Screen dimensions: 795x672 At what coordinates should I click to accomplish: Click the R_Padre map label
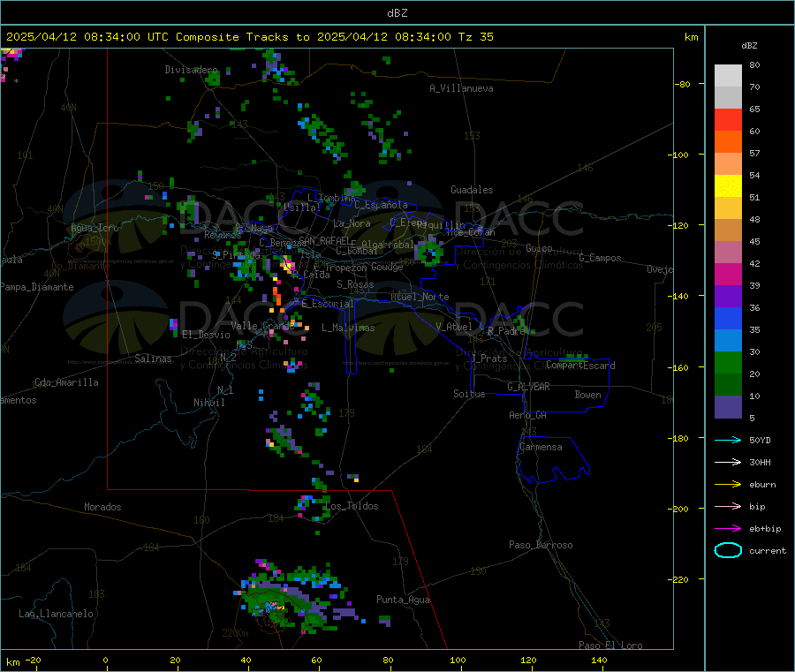point(506,331)
